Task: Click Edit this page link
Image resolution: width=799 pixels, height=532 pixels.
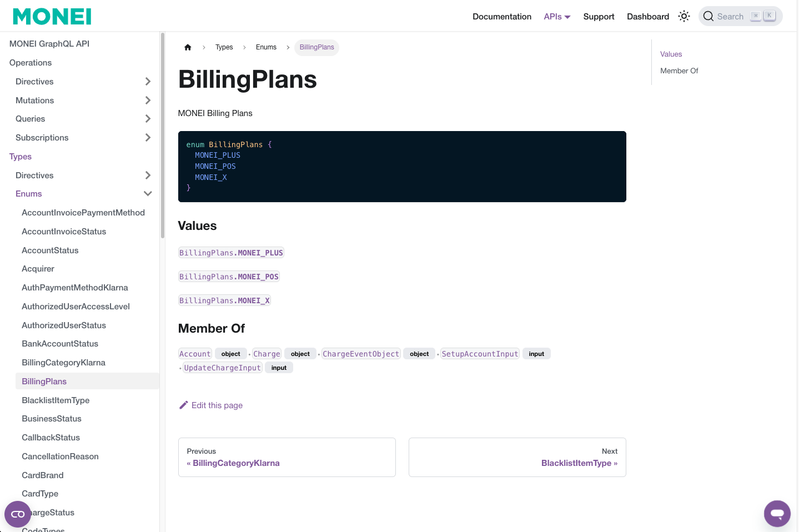Action: (211, 405)
